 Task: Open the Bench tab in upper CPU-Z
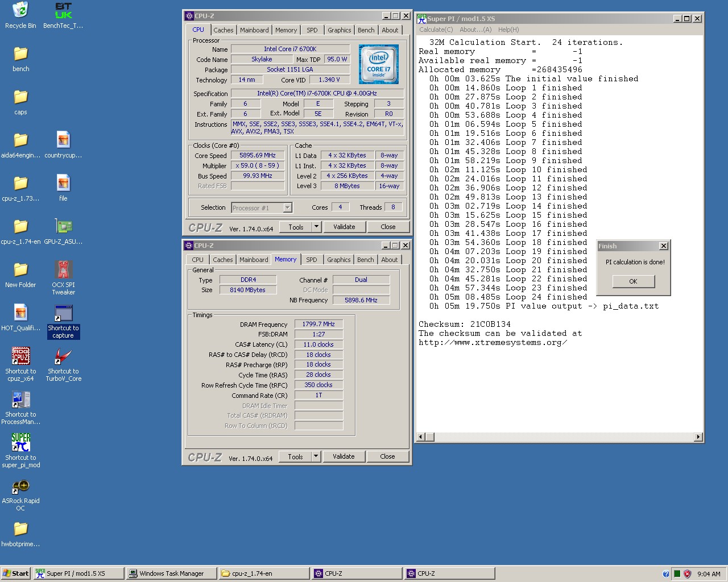point(366,30)
